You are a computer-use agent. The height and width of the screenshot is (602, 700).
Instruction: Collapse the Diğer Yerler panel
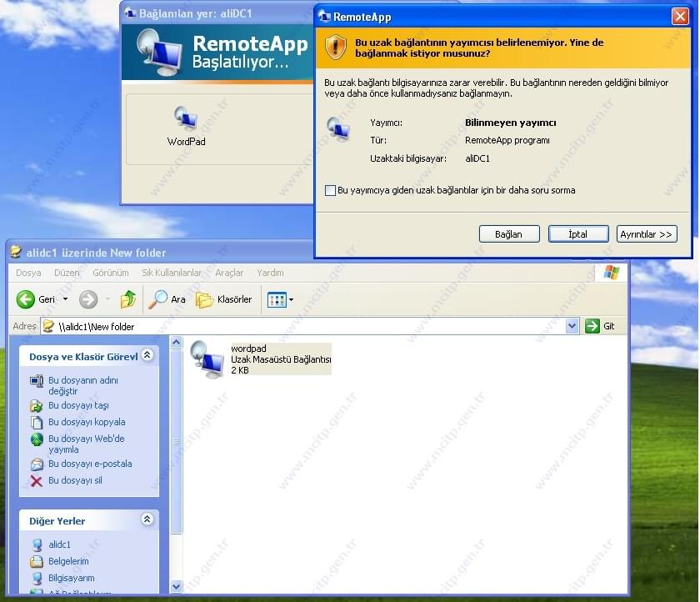(147, 519)
